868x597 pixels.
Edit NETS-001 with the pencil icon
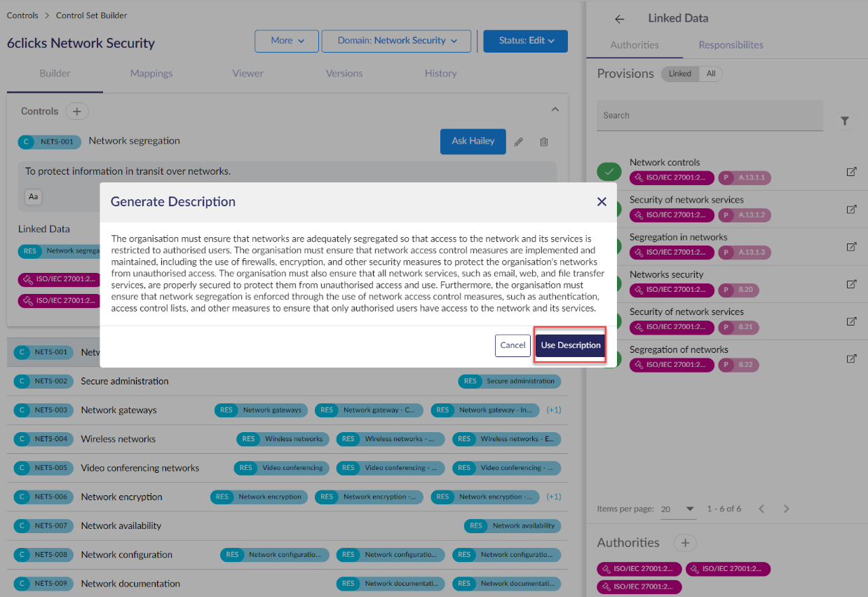pyautogui.click(x=519, y=142)
